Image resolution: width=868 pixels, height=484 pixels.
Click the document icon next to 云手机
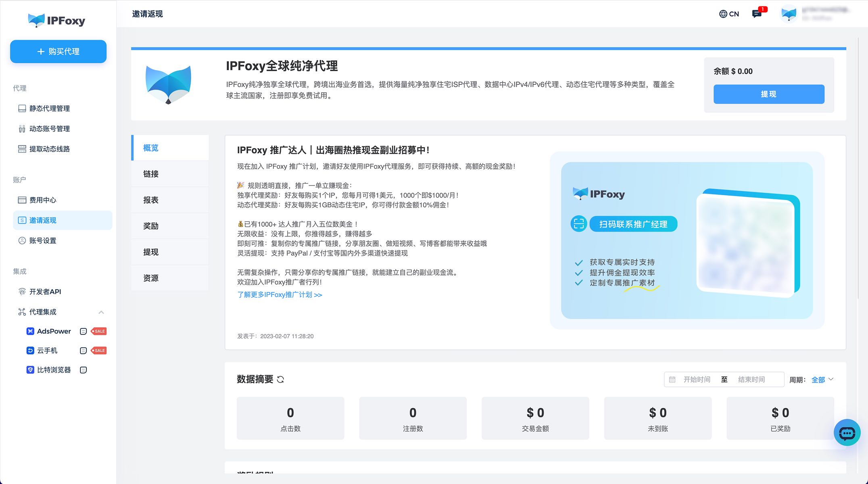point(83,350)
